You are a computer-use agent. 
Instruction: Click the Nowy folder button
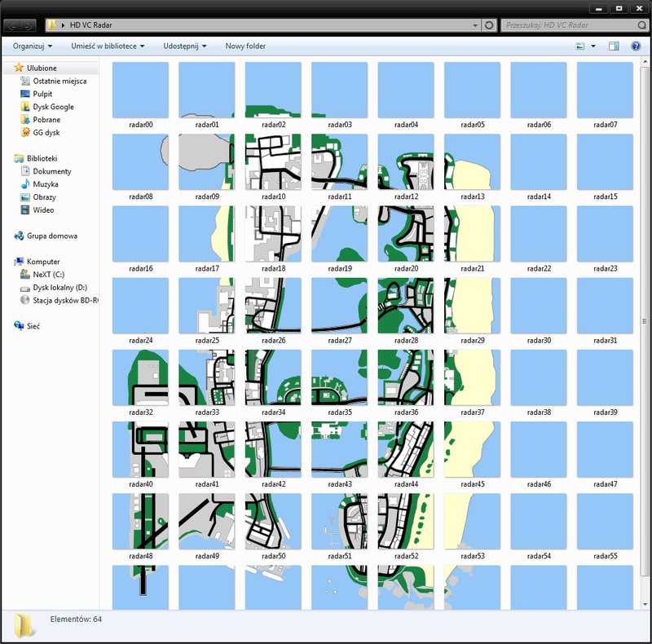point(245,46)
